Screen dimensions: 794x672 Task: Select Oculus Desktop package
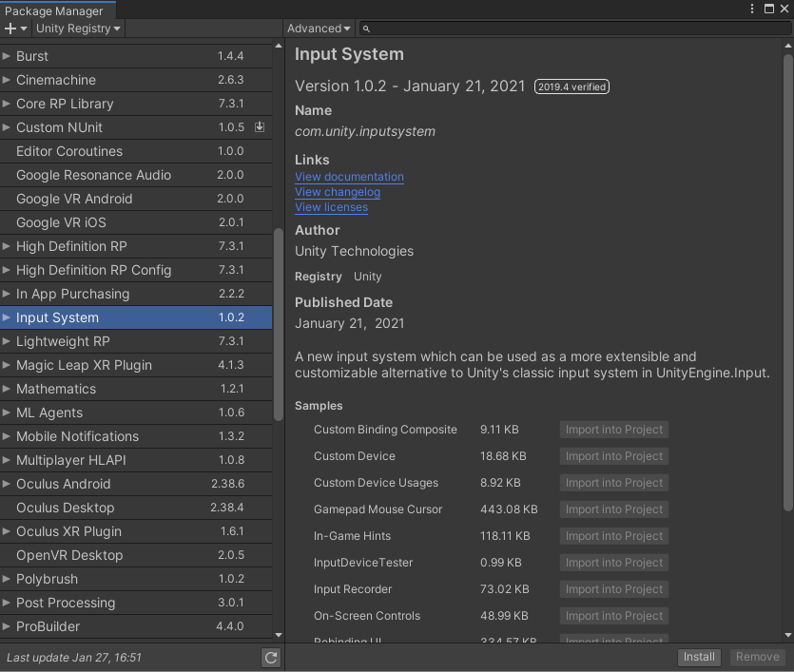(x=136, y=509)
